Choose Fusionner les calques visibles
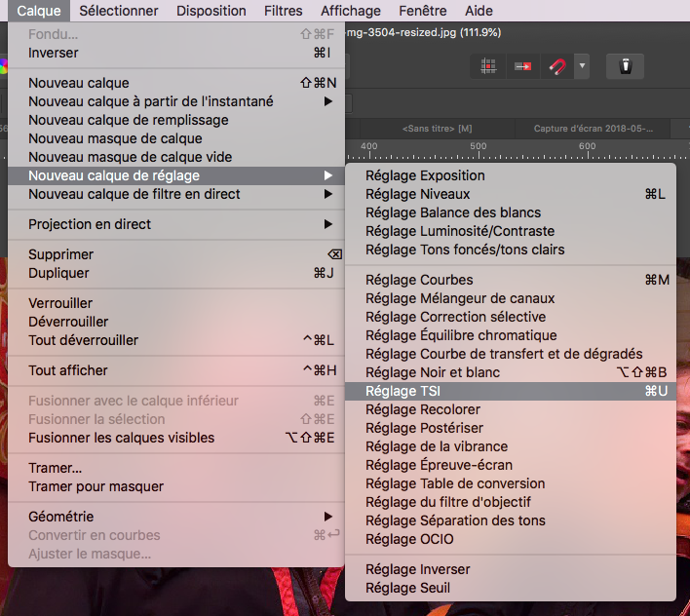 click(x=176, y=438)
